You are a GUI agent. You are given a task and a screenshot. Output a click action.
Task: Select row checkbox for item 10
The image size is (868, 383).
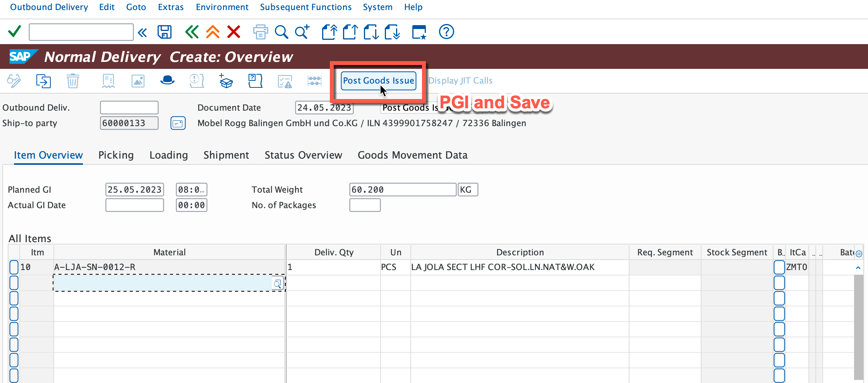pyautogui.click(x=14, y=267)
